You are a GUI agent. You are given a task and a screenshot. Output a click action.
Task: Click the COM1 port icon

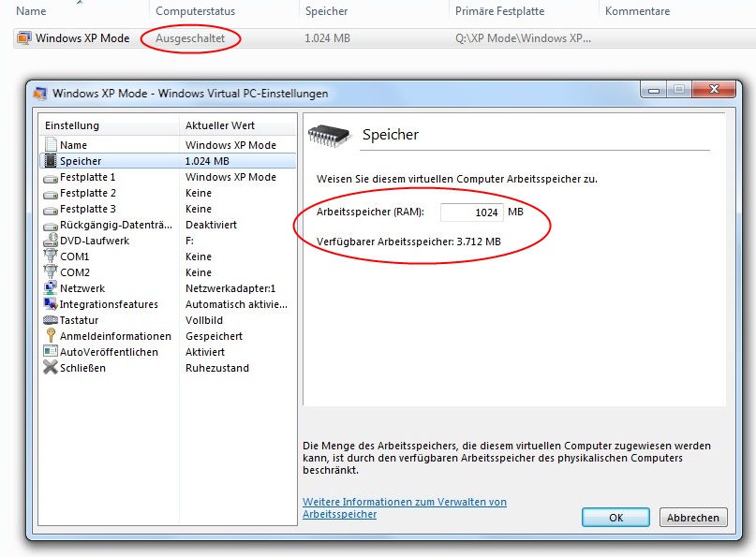[x=51, y=256]
